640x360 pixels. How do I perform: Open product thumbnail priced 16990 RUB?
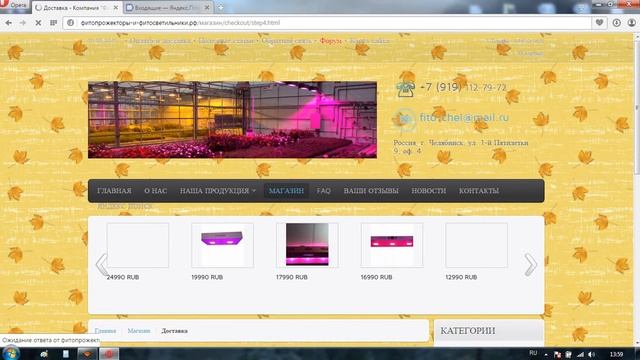[392, 245]
